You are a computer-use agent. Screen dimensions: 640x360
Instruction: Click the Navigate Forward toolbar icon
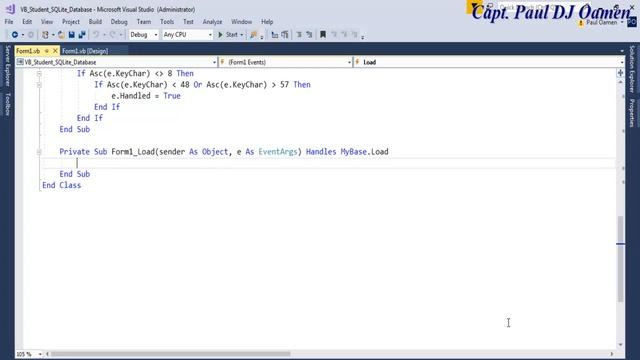point(31,35)
